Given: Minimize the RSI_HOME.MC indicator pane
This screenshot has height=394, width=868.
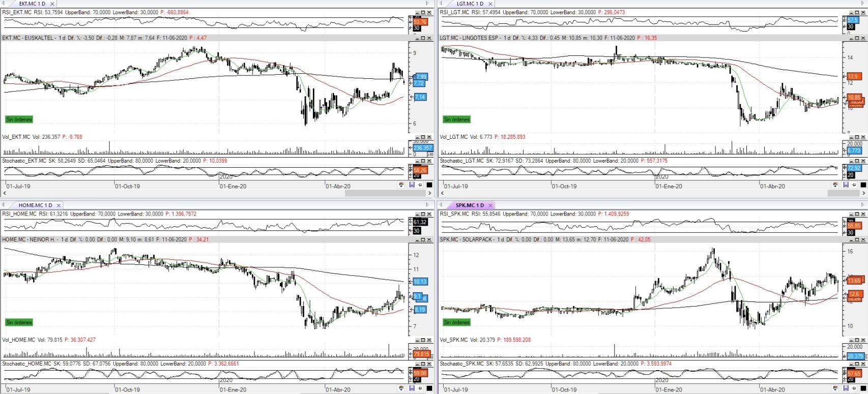Looking at the screenshot, I should point(417,214).
